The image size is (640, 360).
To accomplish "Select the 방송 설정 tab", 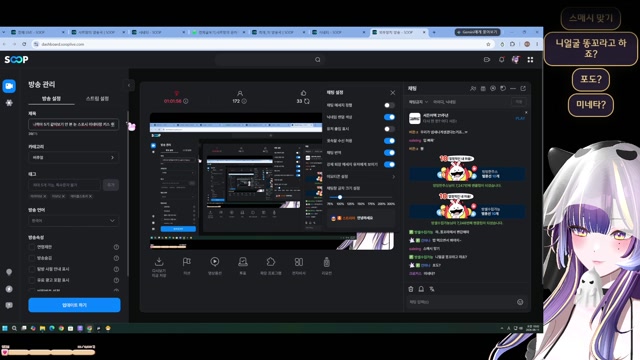I will tap(51, 99).
